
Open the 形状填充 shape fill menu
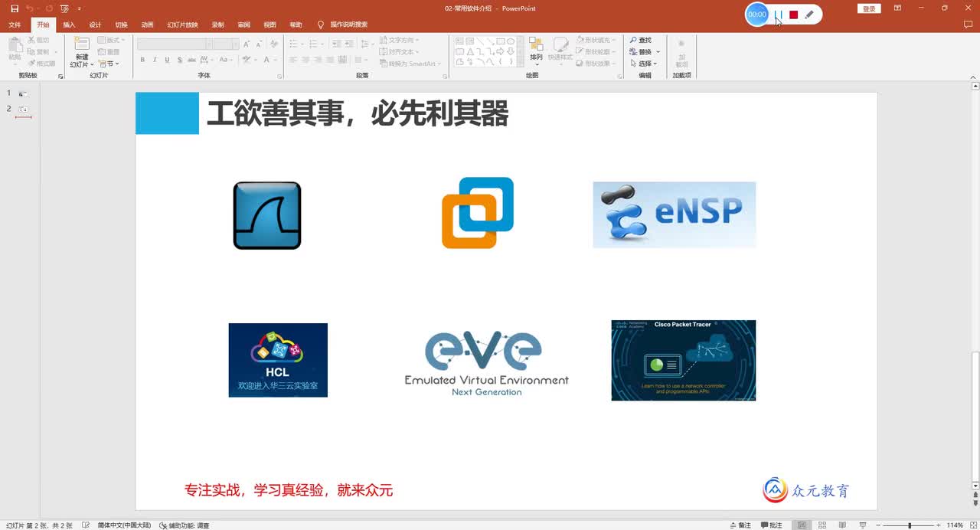pos(596,40)
